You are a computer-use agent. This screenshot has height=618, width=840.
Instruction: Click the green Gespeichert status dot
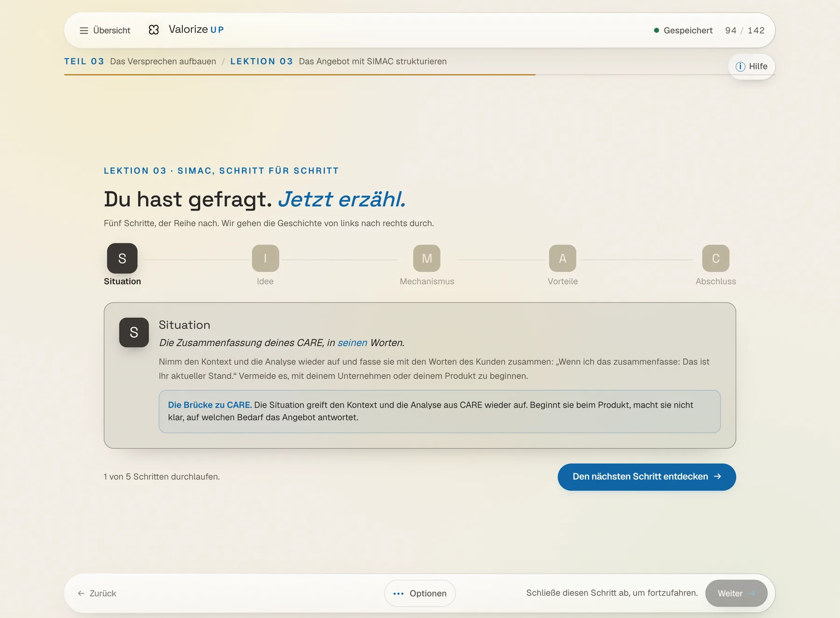(x=657, y=30)
